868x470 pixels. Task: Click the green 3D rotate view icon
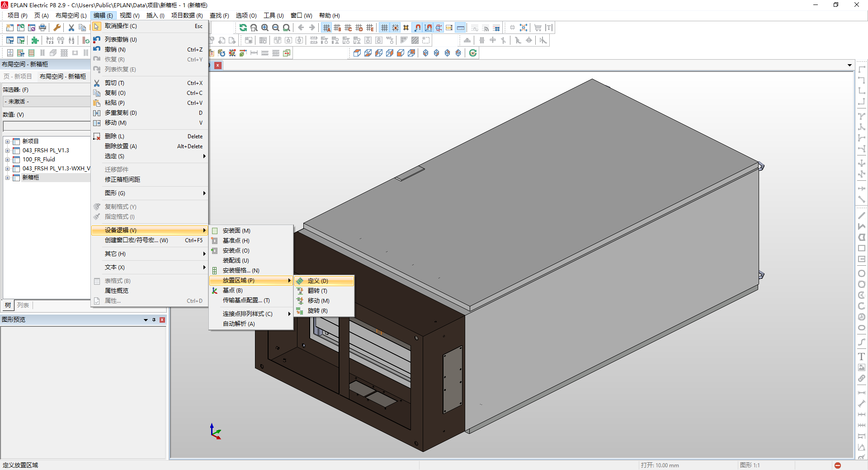(x=472, y=53)
